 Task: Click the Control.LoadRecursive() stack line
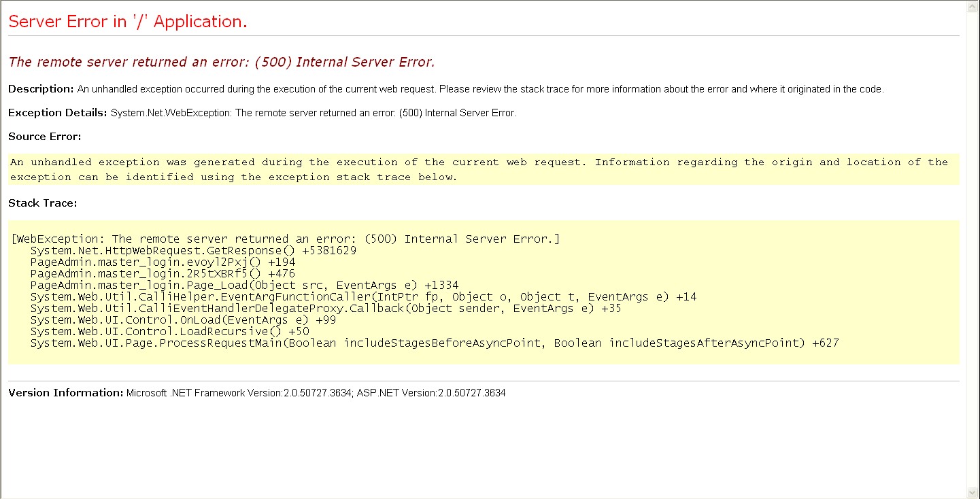tap(169, 332)
